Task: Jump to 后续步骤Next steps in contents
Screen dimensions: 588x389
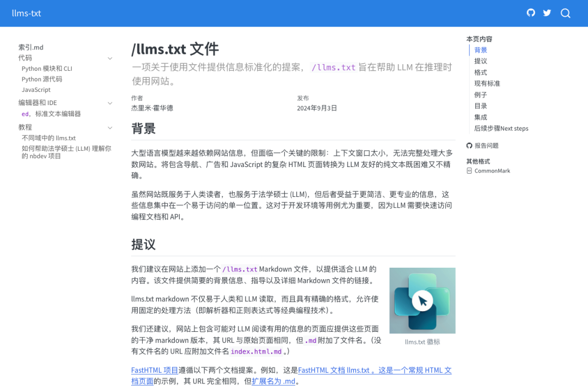Action: point(501,128)
